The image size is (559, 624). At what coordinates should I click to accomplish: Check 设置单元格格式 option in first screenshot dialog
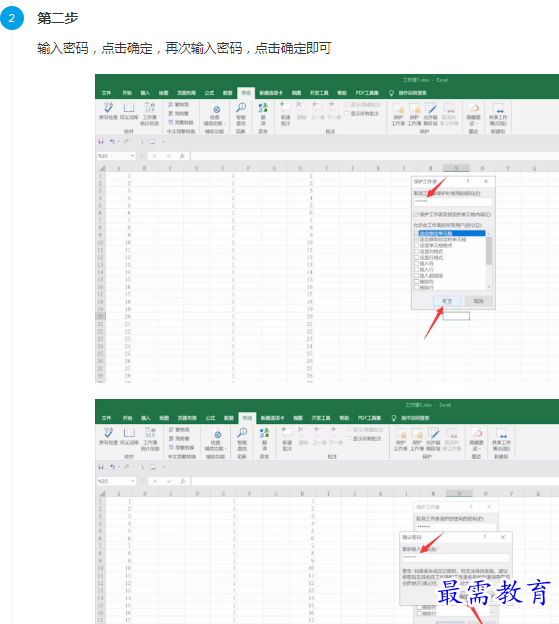[417, 246]
